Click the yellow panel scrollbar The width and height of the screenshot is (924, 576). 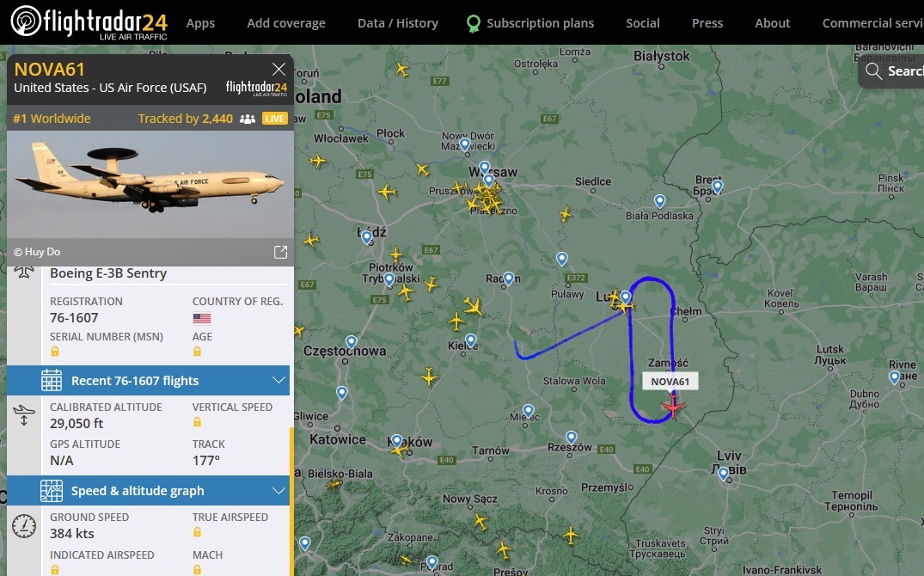(x=291, y=501)
